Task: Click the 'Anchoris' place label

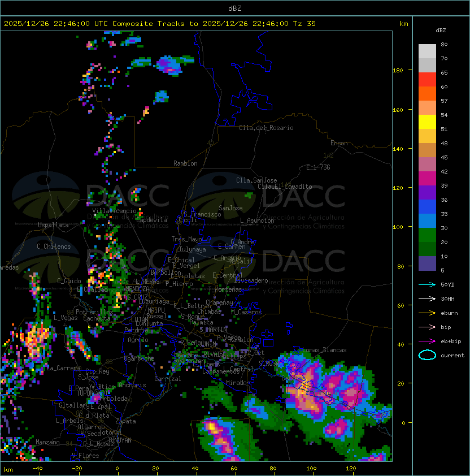Action: pyautogui.click(x=132, y=385)
